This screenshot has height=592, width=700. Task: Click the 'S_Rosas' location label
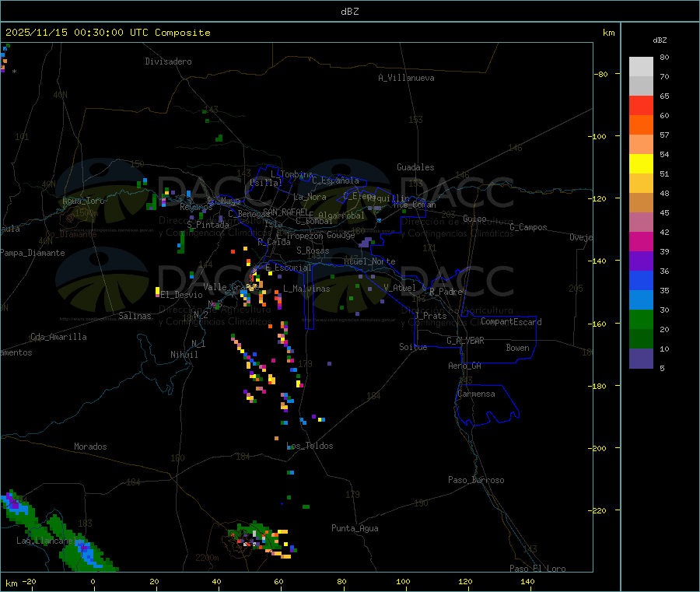tap(313, 250)
